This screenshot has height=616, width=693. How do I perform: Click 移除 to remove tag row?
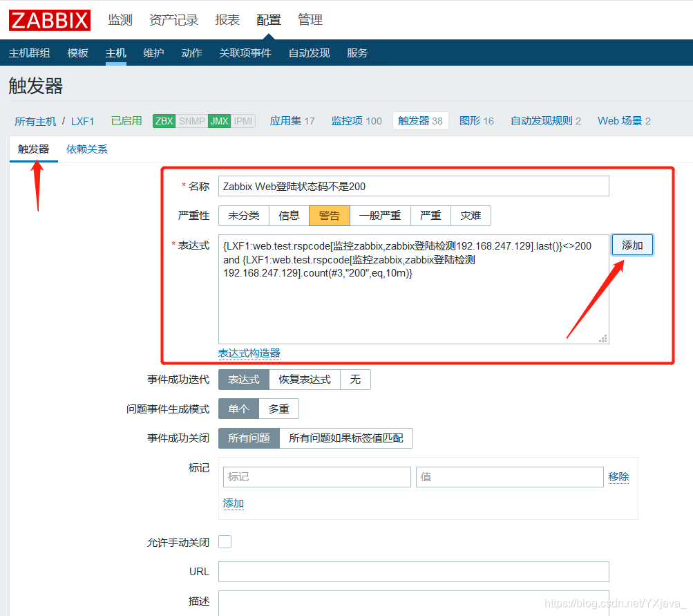[618, 477]
